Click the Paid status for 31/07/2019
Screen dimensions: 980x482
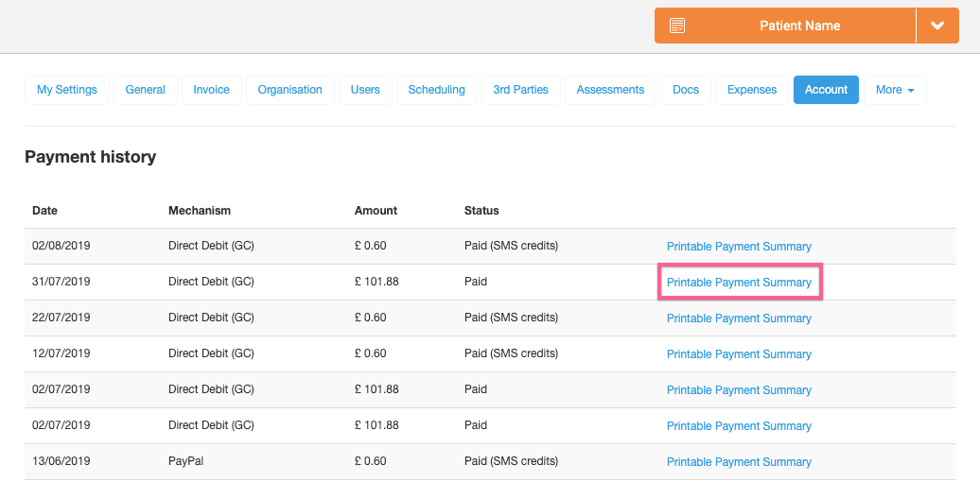click(x=476, y=282)
